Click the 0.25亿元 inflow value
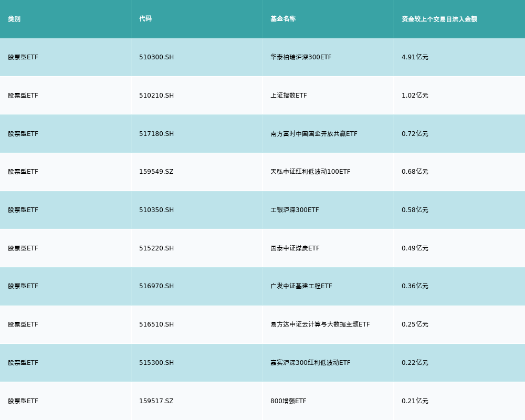 pos(415,324)
